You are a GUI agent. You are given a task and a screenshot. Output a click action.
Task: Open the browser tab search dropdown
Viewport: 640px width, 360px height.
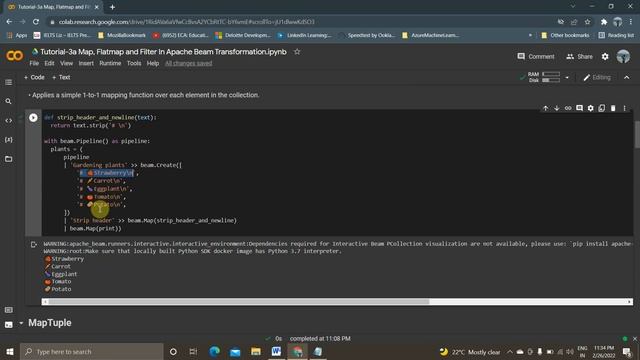[x=573, y=7]
